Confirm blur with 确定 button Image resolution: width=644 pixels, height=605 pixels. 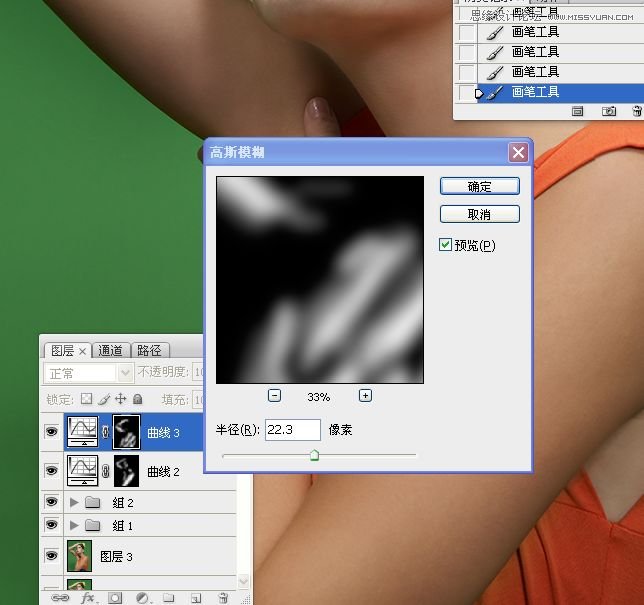pyautogui.click(x=479, y=186)
